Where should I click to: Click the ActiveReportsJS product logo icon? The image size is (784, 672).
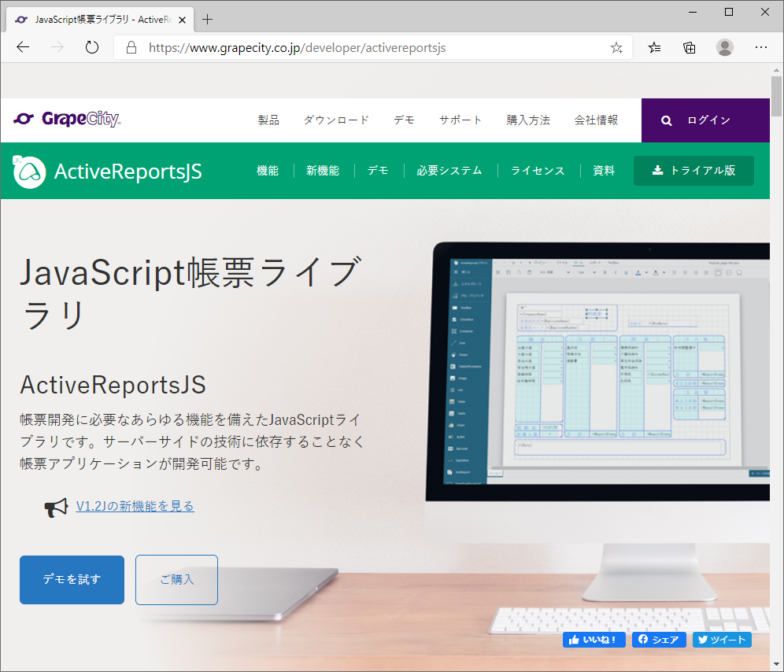click(x=29, y=172)
